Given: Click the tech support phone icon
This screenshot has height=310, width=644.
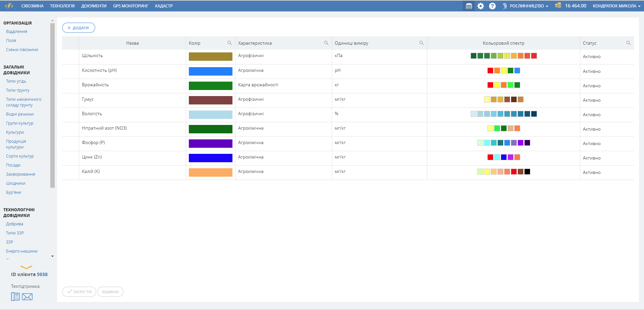Looking at the screenshot, I should point(15,297).
